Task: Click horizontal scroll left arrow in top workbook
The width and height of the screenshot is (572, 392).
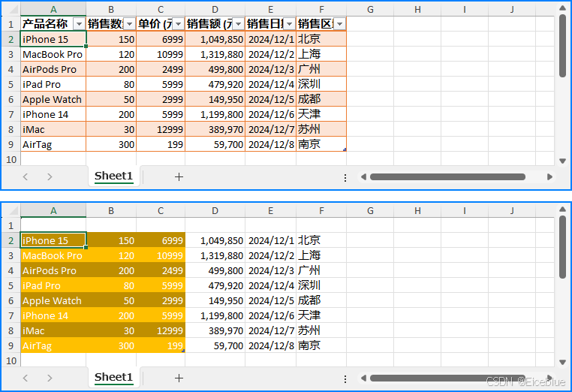Action: pos(363,177)
